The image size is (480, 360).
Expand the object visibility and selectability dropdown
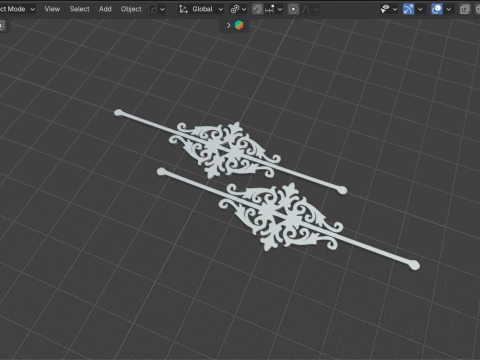[x=395, y=9]
